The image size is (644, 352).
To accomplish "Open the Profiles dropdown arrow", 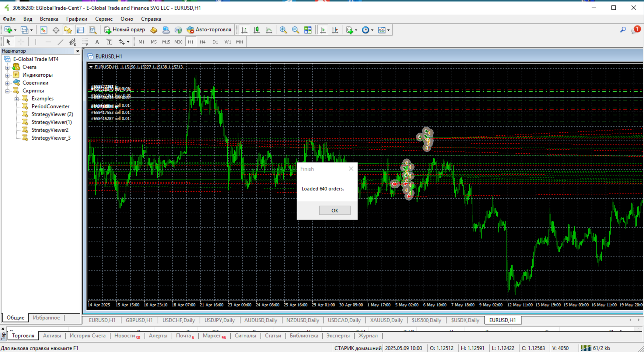I will click(31, 30).
